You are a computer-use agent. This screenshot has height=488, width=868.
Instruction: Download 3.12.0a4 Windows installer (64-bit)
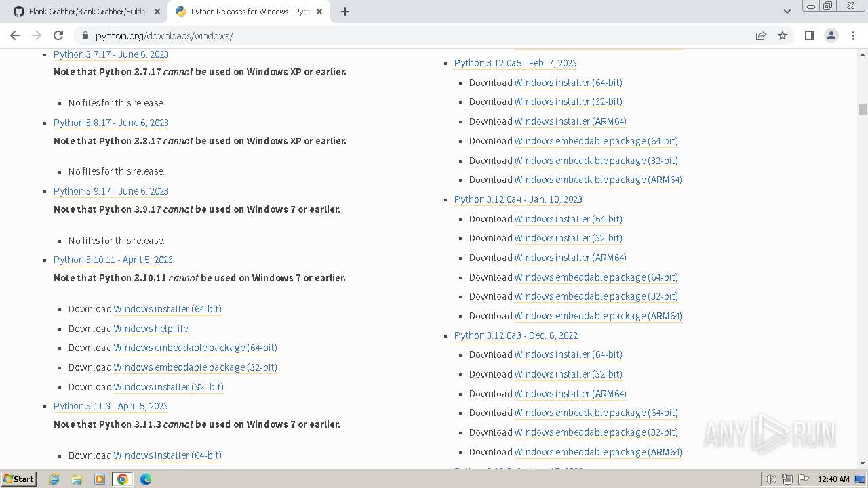[568, 219]
